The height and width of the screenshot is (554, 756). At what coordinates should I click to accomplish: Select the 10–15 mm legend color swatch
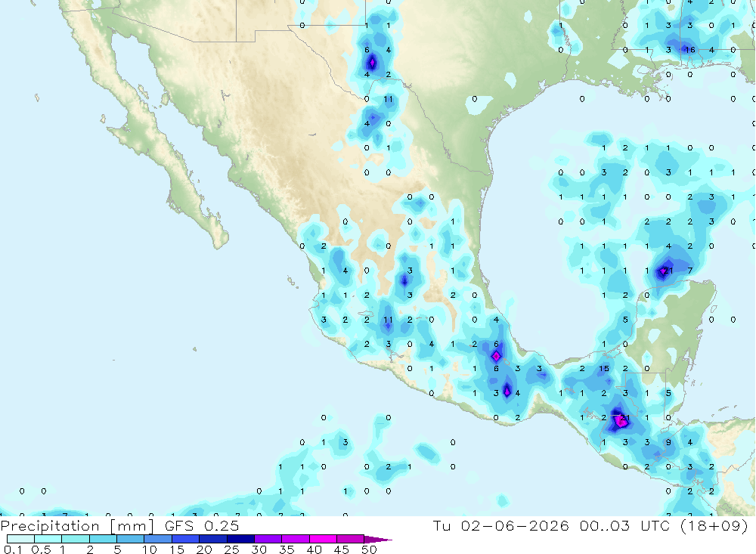pos(158,539)
